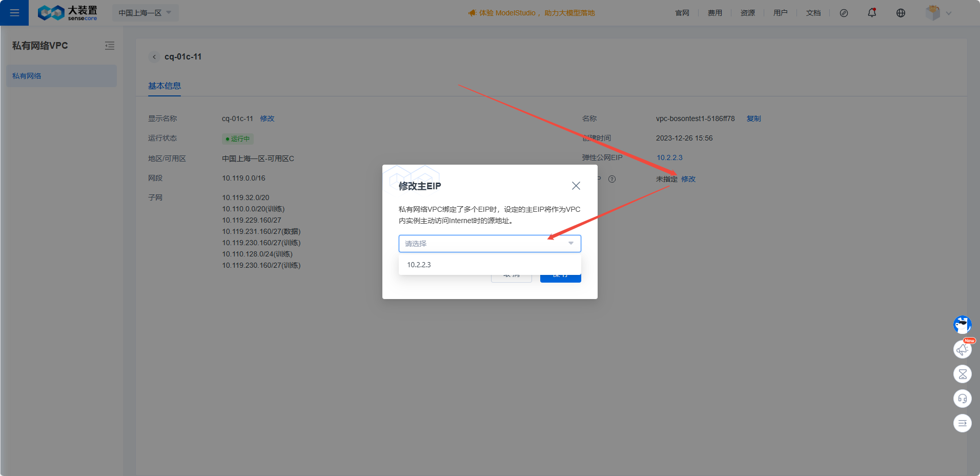Image resolution: width=980 pixels, height=476 pixels.
Task: Click the megaphone New announcements icon
Action: click(962, 349)
